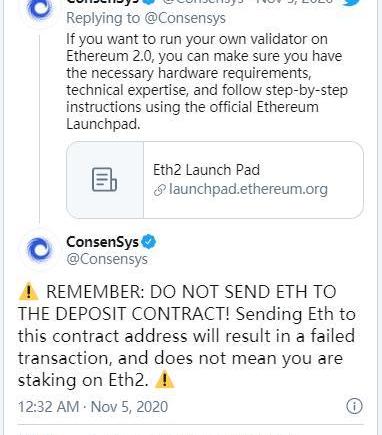Image resolution: width=382 pixels, height=435 pixels.
Task: Click the main tweet text about the deposit contract
Action: pos(187,335)
